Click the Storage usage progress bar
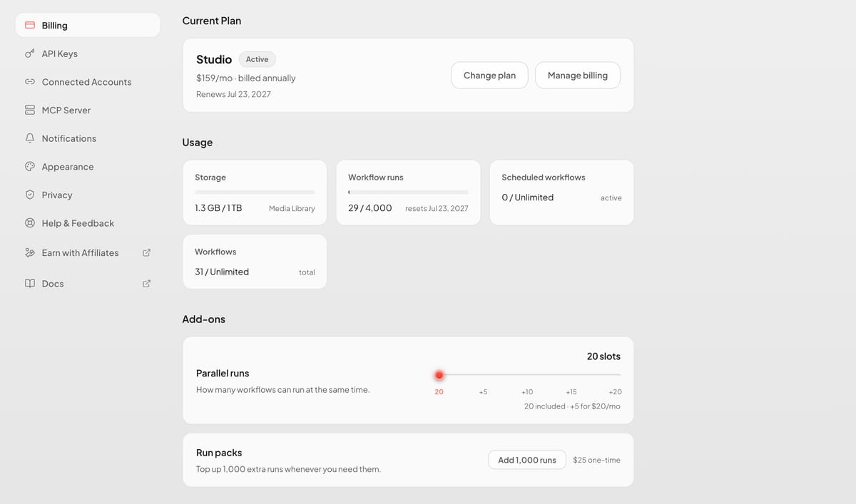Viewport: 856px width, 504px height. click(255, 192)
